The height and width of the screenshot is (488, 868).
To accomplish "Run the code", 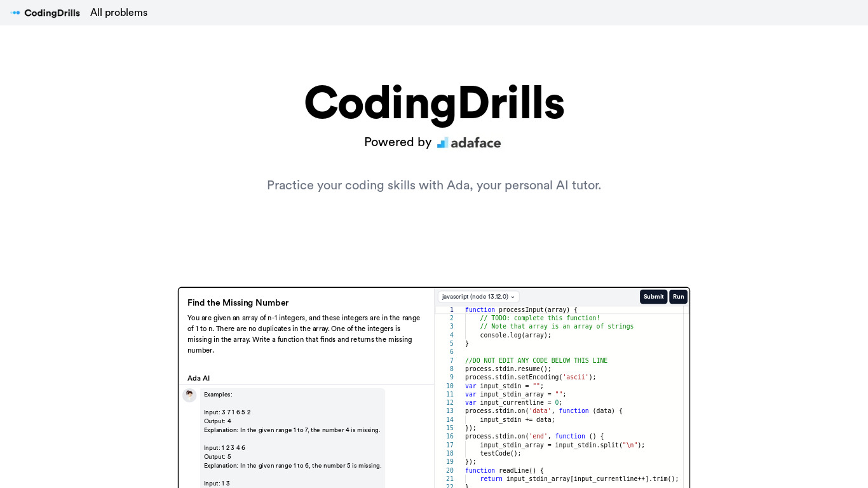I will [x=678, y=297].
